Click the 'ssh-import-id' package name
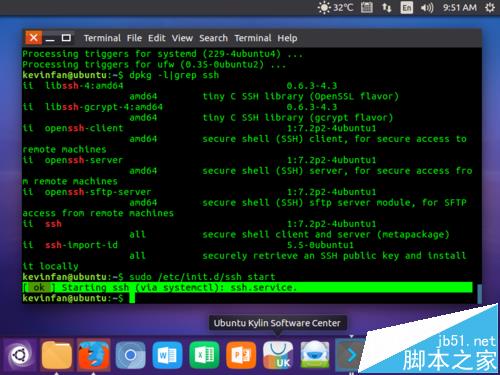The height and width of the screenshot is (375, 500). coord(81,245)
